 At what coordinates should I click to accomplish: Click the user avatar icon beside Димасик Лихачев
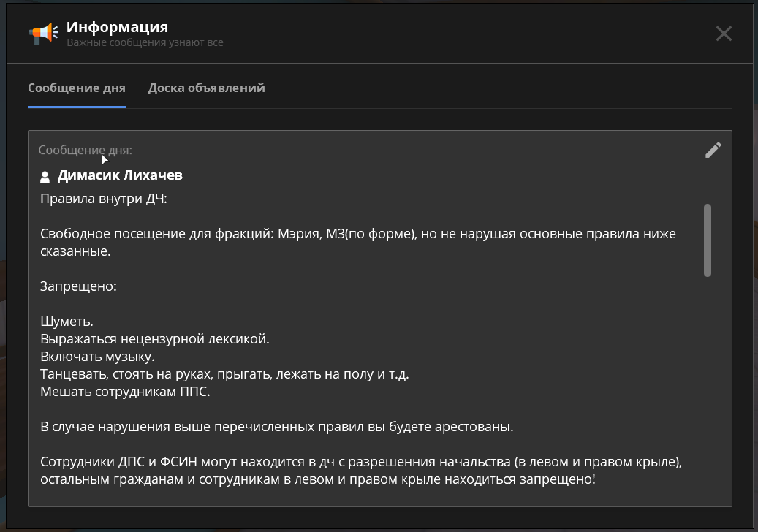45,177
